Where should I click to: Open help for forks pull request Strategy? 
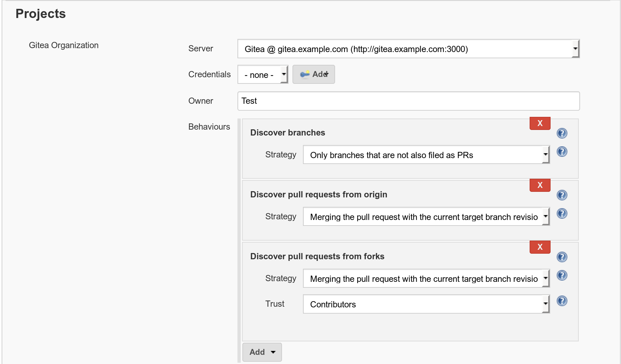pyautogui.click(x=562, y=276)
